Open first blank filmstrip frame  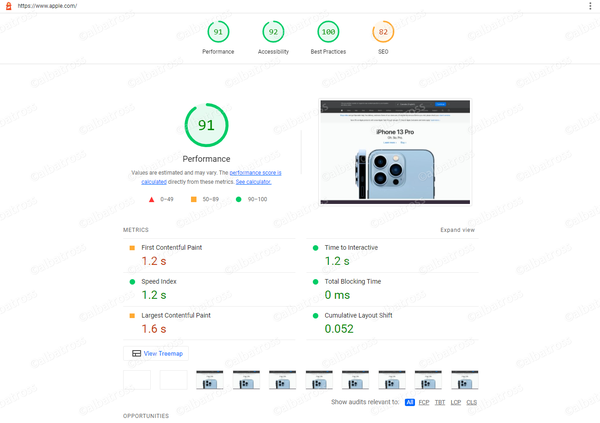137,380
